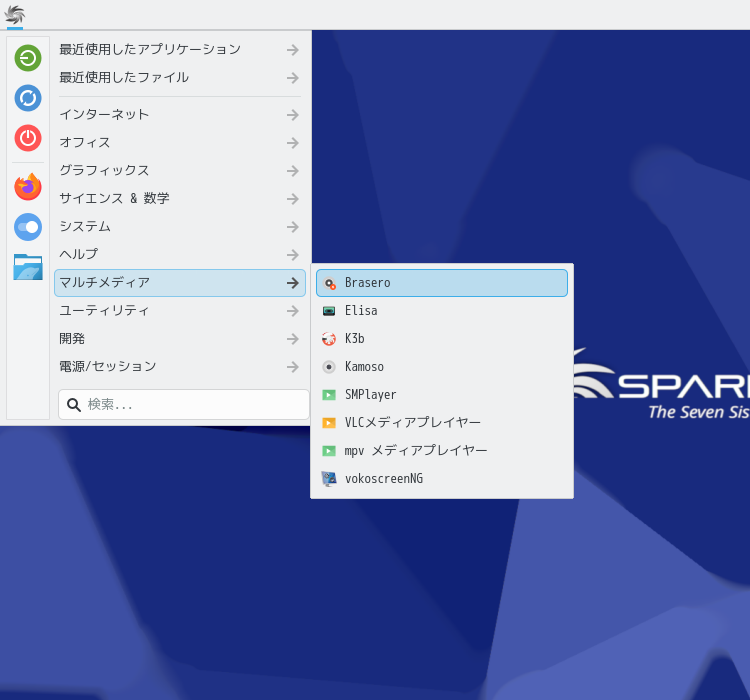Expand the ユーティリティ submenu arrow
Screen dimensions: 750x700
tap(293, 311)
